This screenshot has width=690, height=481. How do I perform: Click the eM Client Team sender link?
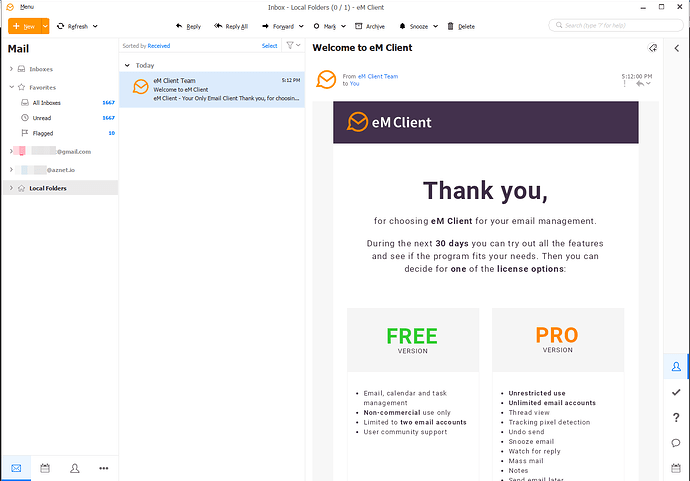tap(377, 76)
